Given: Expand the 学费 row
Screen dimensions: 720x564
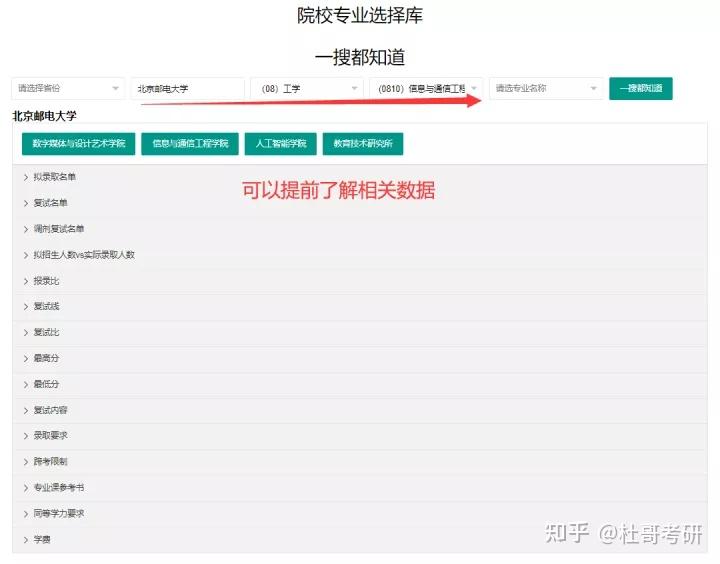Looking at the screenshot, I should click(360, 540).
